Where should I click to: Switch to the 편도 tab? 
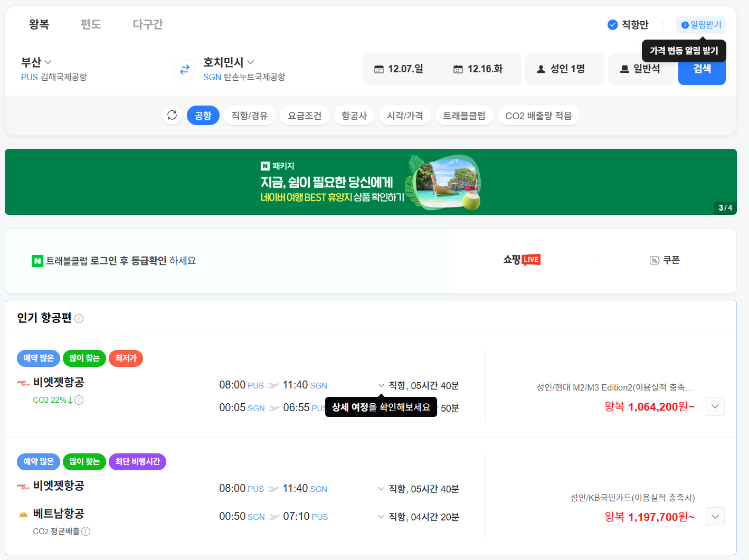[x=91, y=24]
